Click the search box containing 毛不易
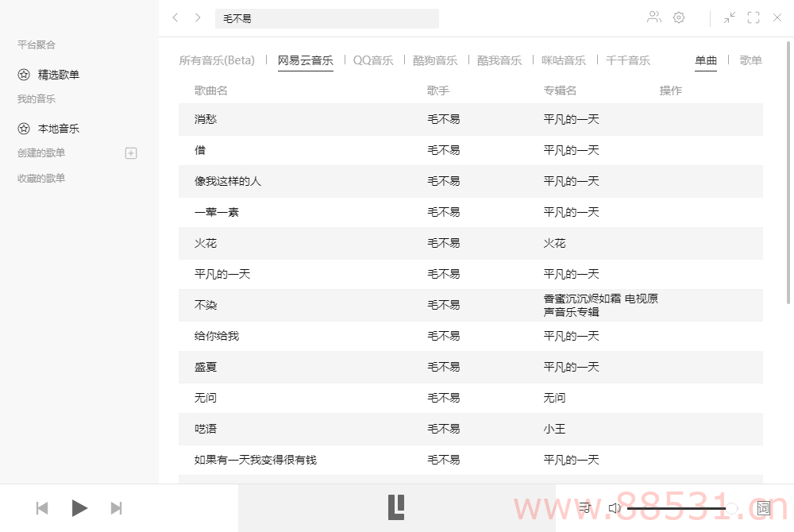Image resolution: width=794 pixels, height=532 pixels. tap(326, 19)
